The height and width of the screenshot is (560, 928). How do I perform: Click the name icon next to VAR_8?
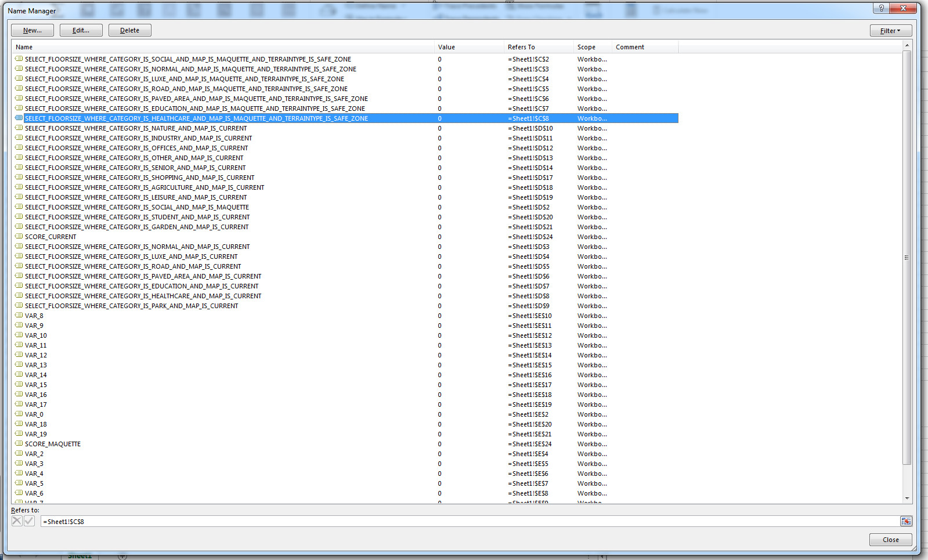click(x=19, y=316)
